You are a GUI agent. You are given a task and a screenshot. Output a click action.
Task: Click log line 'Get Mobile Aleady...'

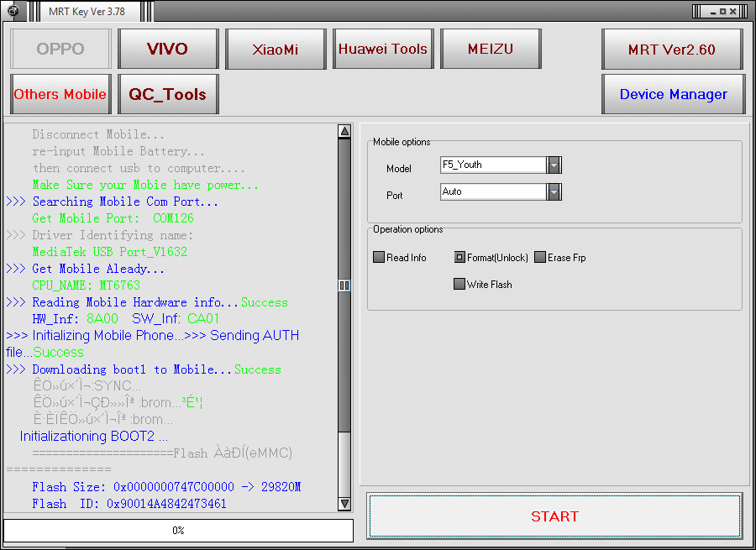tap(98, 269)
